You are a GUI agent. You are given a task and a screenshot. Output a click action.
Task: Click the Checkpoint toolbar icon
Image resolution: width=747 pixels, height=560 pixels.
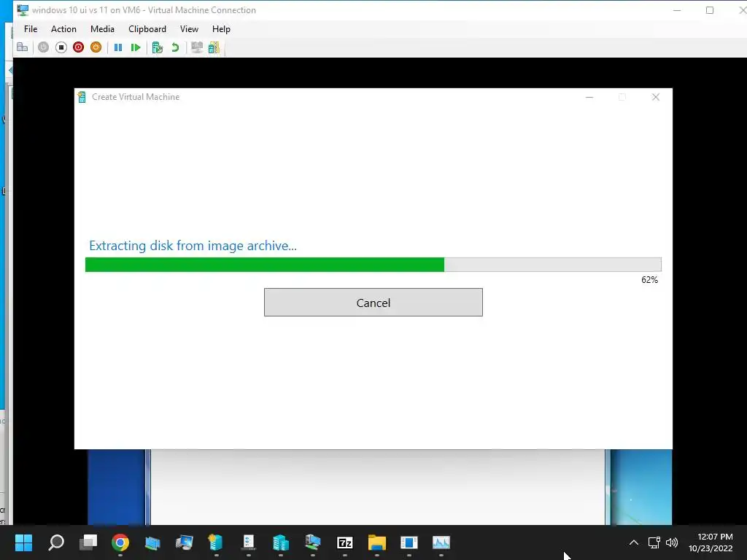158,47
